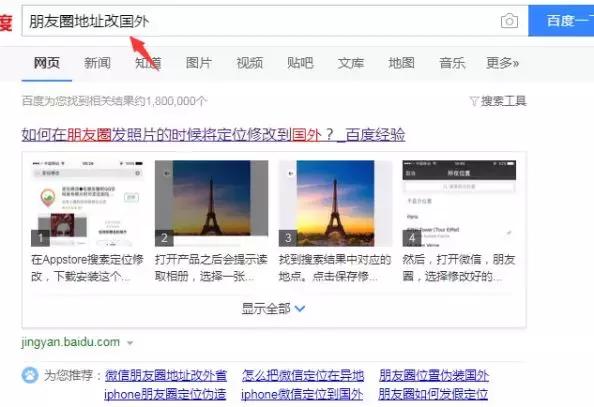This screenshot has height=407, width=594.
Task: Click the result count text 百度为您找到相关结果
Action: pyautogui.click(x=114, y=101)
